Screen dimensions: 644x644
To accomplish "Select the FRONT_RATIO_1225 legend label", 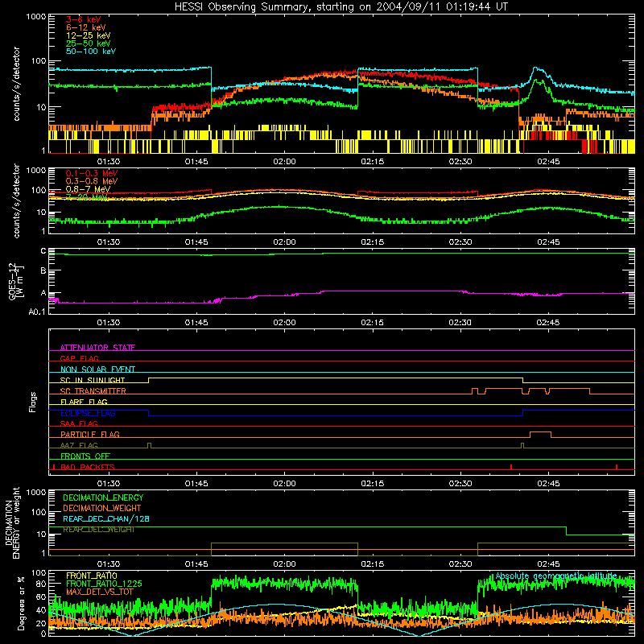I will (x=104, y=584).
